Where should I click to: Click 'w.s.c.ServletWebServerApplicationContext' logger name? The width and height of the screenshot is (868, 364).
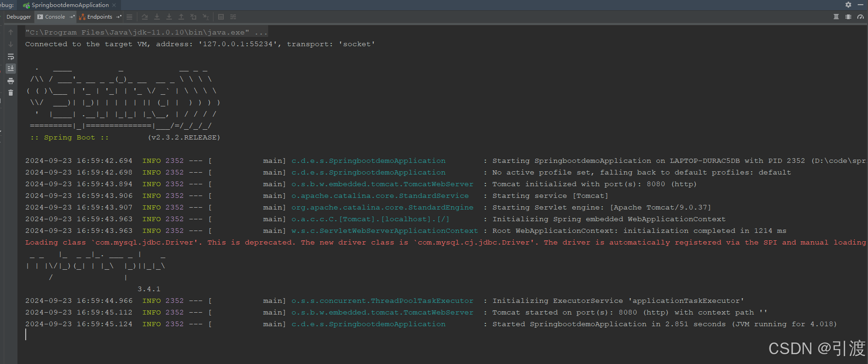click(x=384, y=231)
